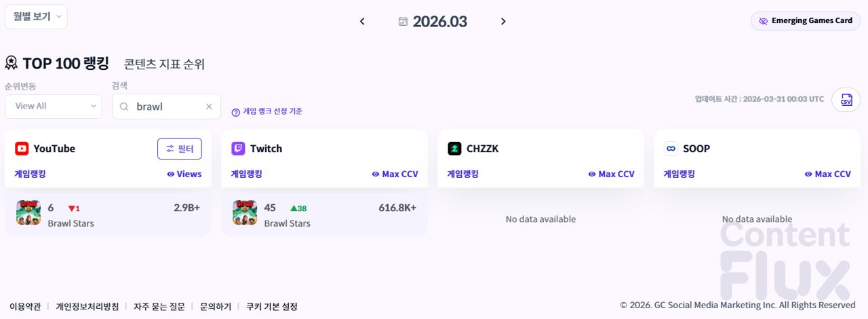
Task: Advance to next month arrow
Action: tap(503, 22)
